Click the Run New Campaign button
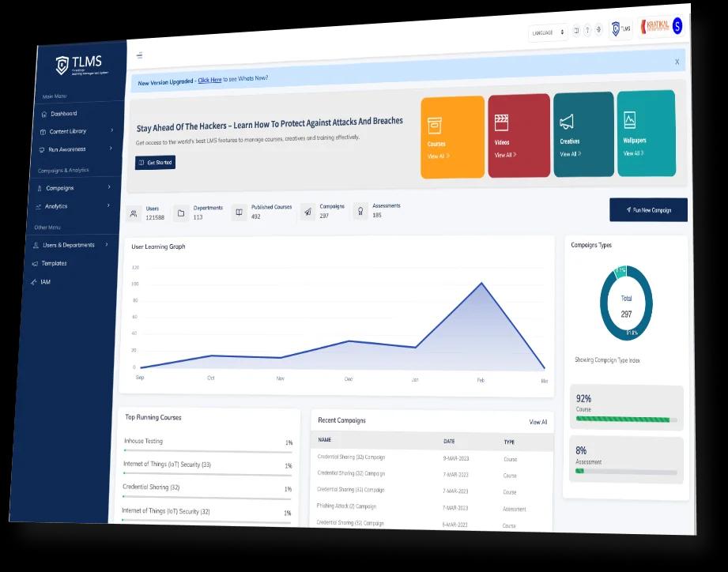Image resolution: width=728 pixels, height=572 pixels. (649, 210)
